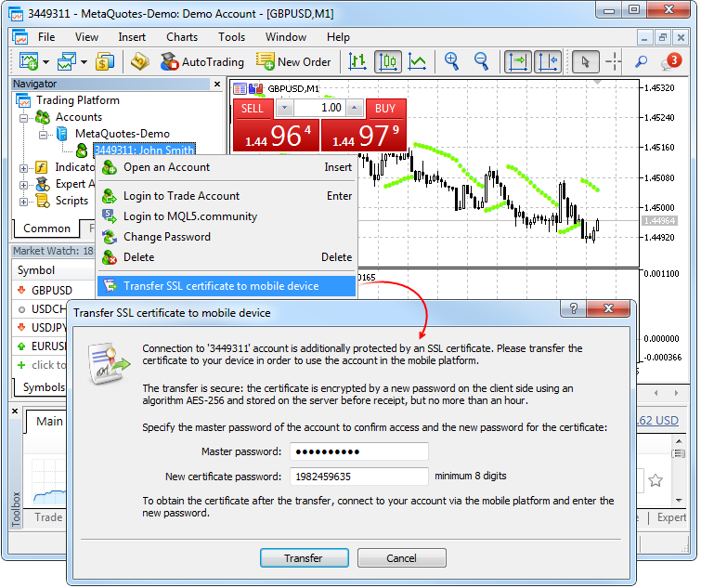Select the cursor arrow tool

(585, 61)
